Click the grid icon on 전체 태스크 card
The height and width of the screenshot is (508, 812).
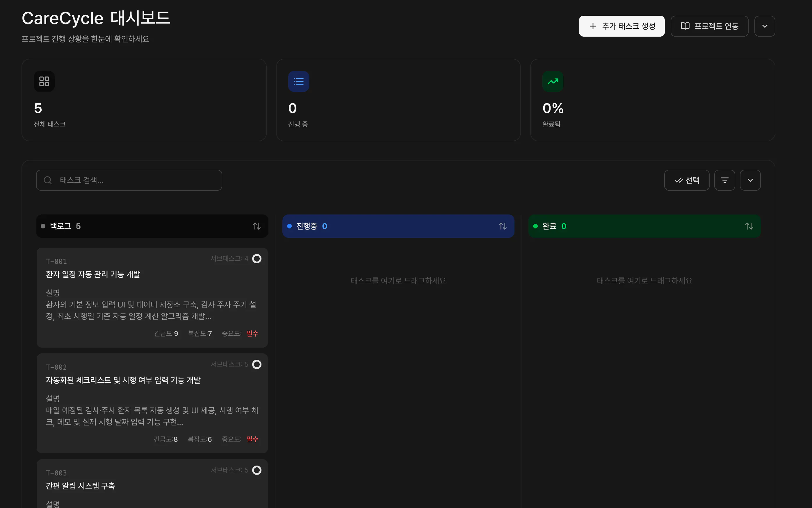click(44, 81)
